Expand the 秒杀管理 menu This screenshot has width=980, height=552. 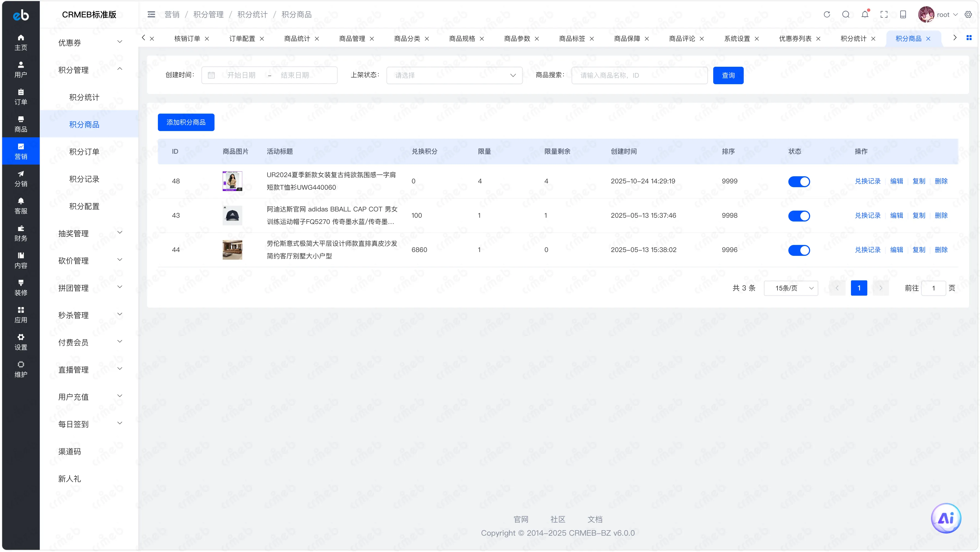coord(89,315)
